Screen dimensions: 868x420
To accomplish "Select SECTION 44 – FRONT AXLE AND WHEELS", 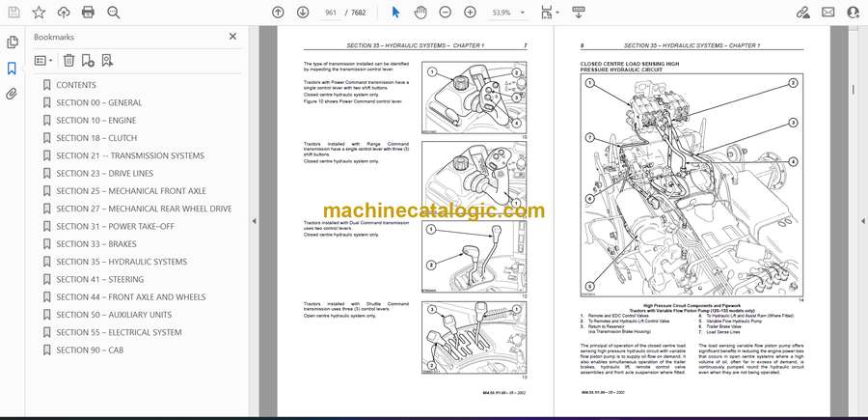I will [130, 297].
